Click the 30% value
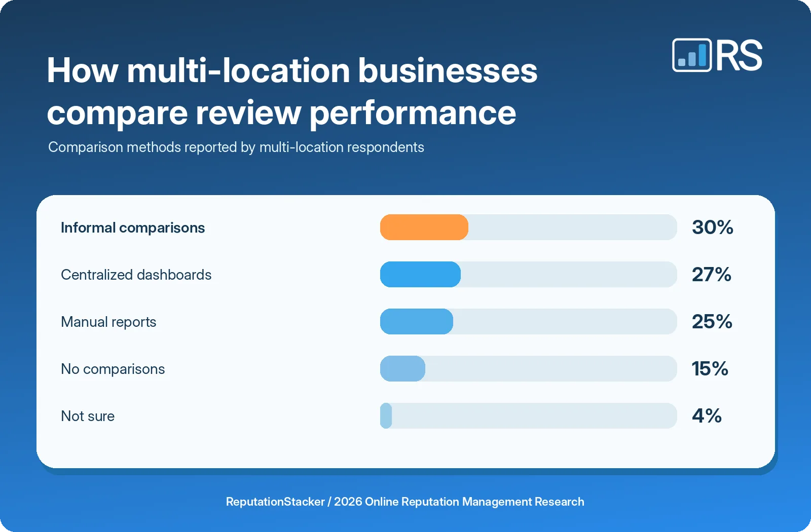Image resolution: width=811 pixels, height=532 pixels. click(x=713, y=227)
